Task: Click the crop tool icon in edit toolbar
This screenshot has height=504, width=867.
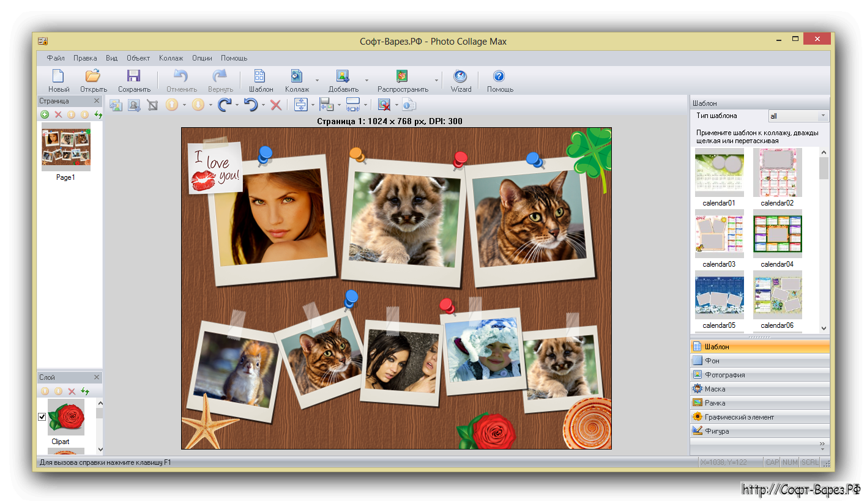Action: click(x=153, y=105)
